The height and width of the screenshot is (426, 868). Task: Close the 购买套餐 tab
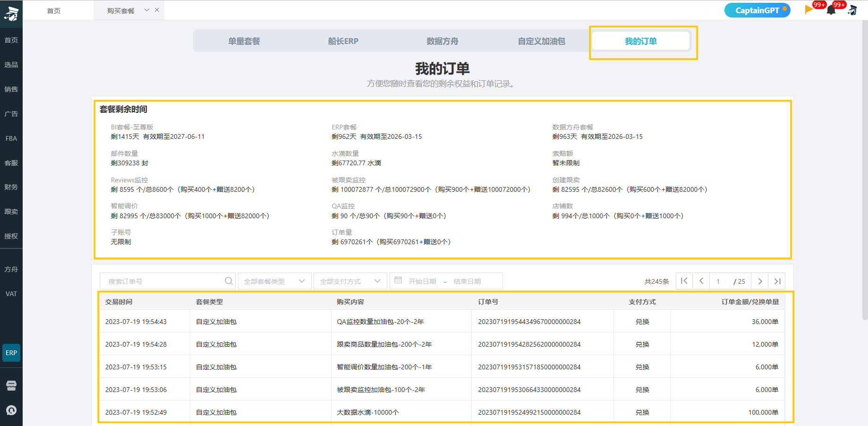coord(157,10)
